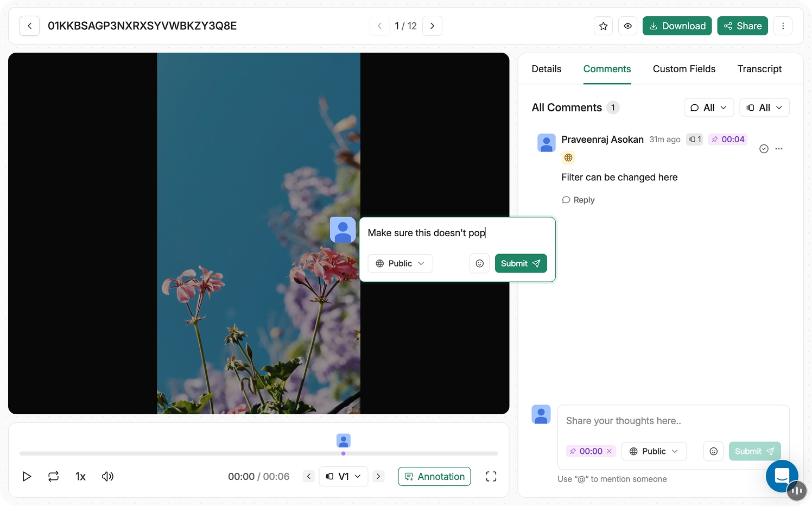Play the video
The width and height of the screenshot is (812, 506).
coord(27,477)
